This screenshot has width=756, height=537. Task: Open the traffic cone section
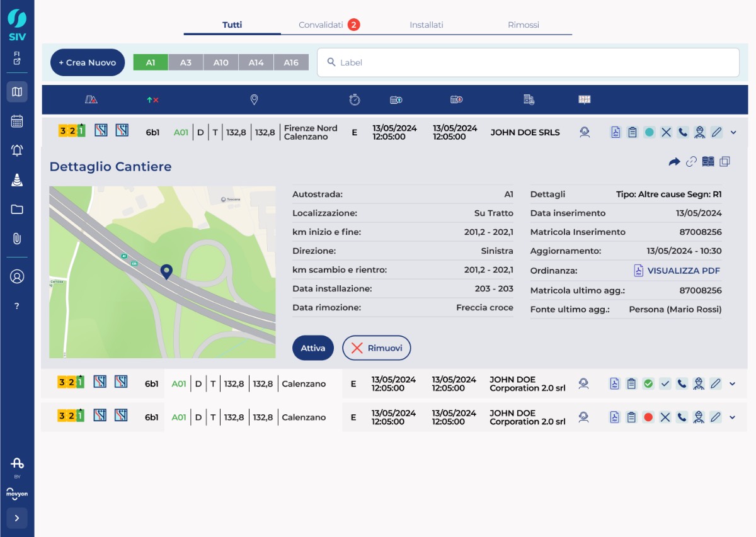click(x=17, y=180)
